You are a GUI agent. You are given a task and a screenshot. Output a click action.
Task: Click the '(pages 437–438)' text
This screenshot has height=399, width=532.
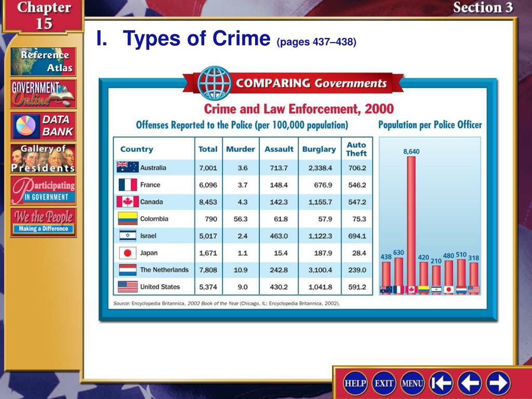point(316,42)
